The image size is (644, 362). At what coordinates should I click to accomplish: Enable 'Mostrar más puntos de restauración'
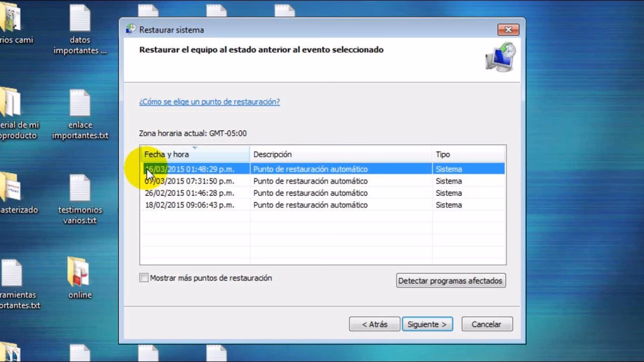144,278
